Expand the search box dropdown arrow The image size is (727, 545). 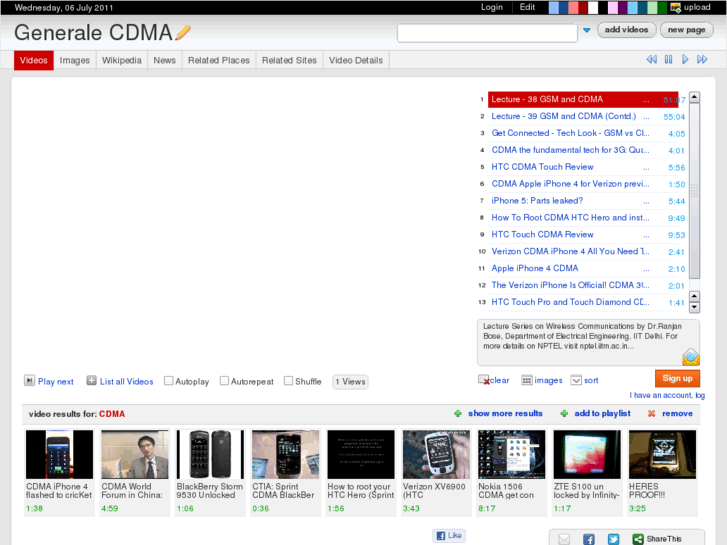(x=587, y=30)
